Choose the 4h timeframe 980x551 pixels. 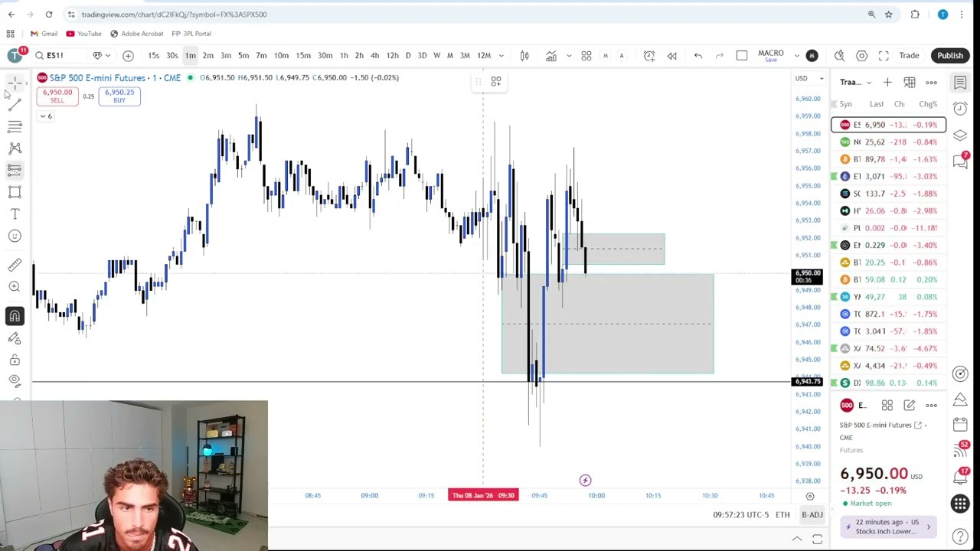(x=374, y=55)
